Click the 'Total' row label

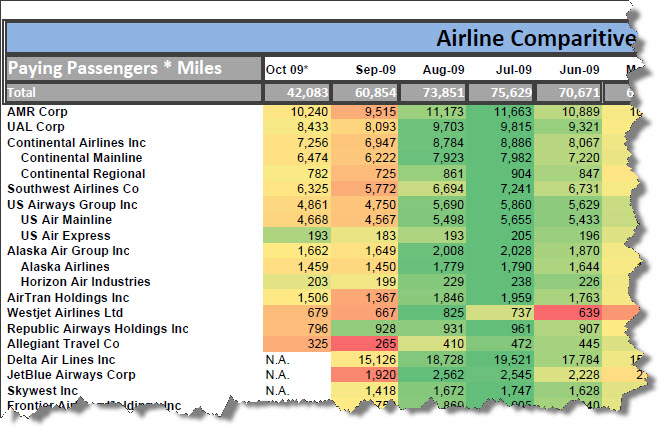pyautogui.click(x=134, y=93)
